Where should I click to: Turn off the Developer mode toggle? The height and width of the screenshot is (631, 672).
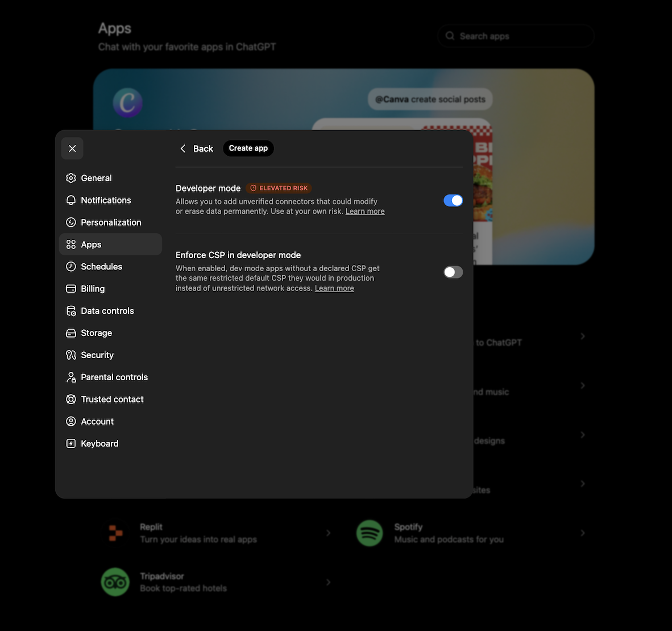pos(453,200)
